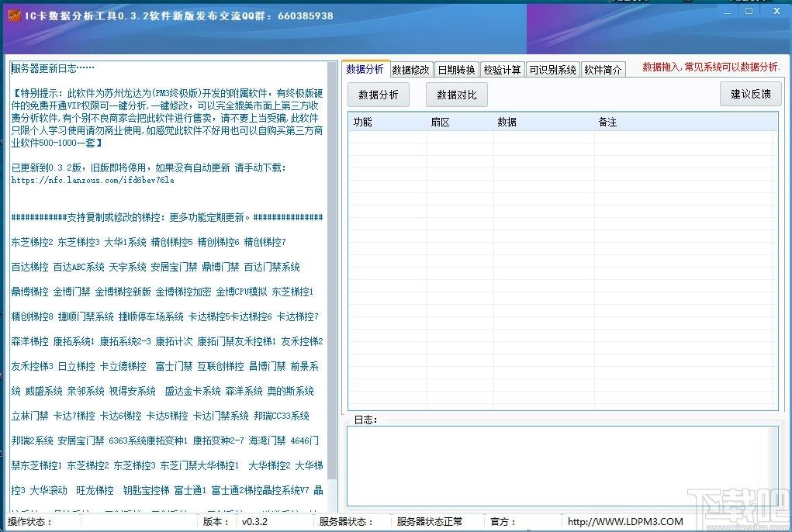Click the 金博CPU模拟 text
792x532 pixels.
tap(241, 292)
